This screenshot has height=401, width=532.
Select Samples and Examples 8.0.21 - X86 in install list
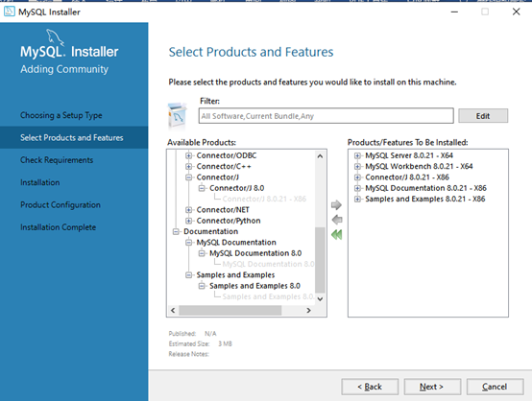coord(425,199)
